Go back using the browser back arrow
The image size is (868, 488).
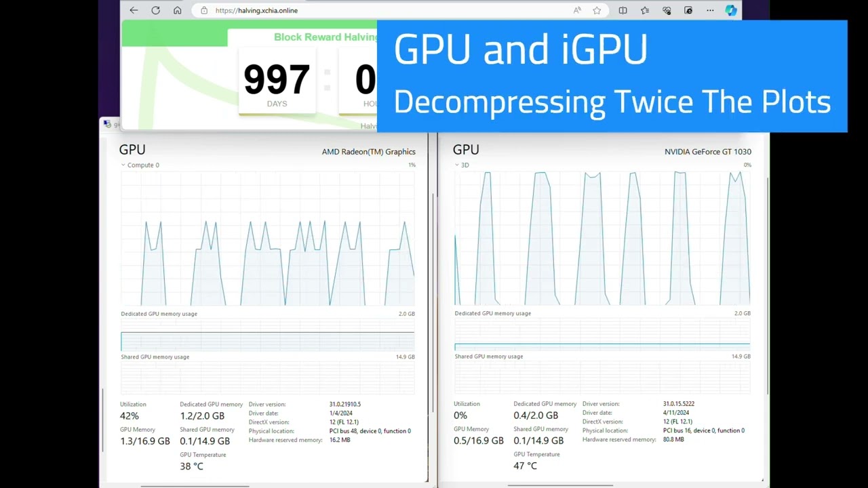coord(134,10)
